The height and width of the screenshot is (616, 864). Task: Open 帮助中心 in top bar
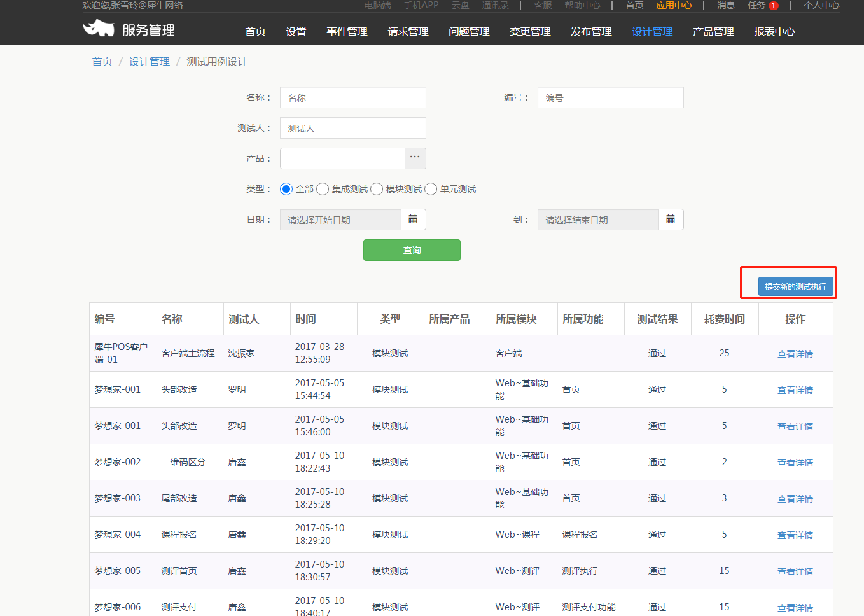point(582,5)
